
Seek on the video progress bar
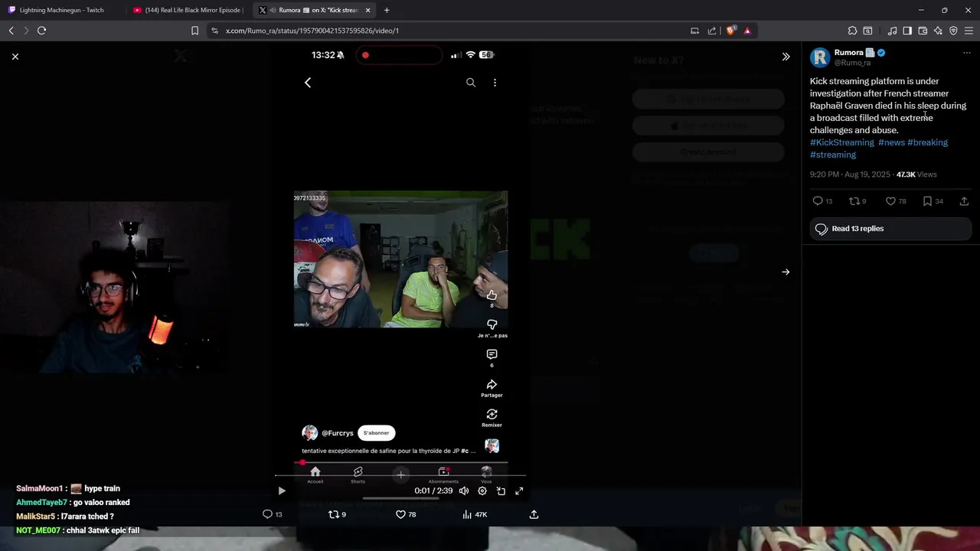click(x=400, y=475)
